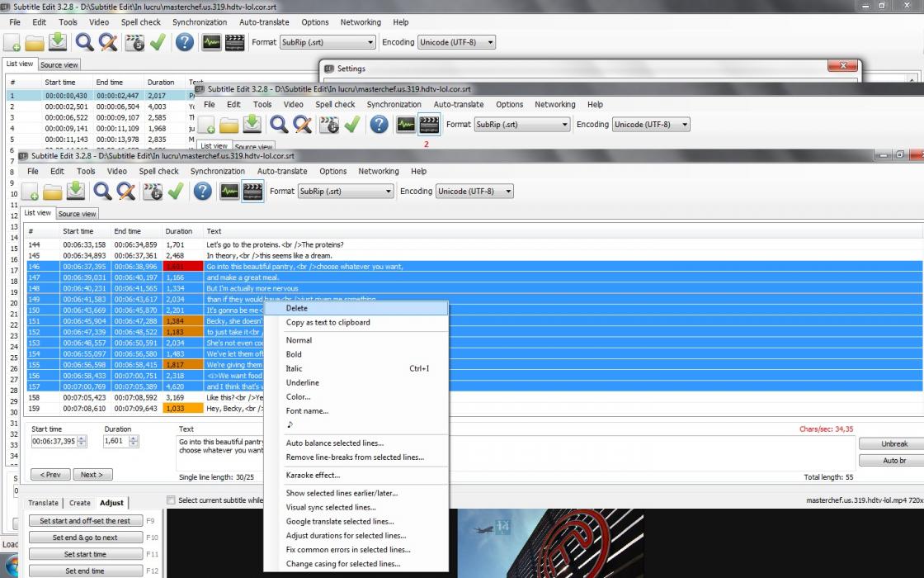
Task: Click the Save icon in frontmost window toolbar
Action: click(76, 192)
